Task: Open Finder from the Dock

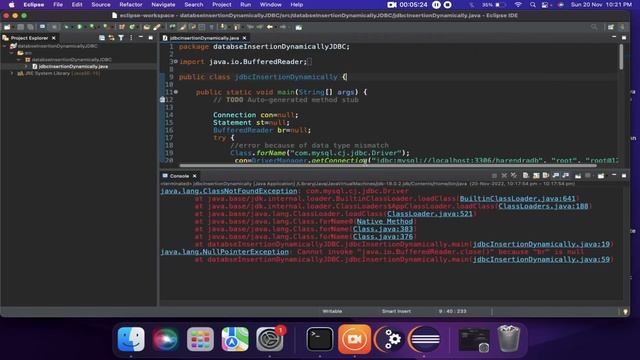Action: [131, 339]
